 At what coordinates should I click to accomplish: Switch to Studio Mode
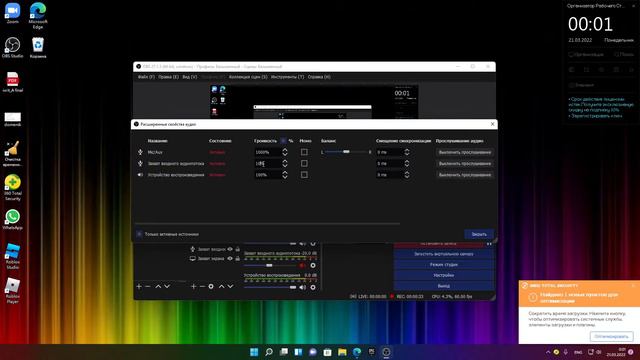tap(444, 264)
